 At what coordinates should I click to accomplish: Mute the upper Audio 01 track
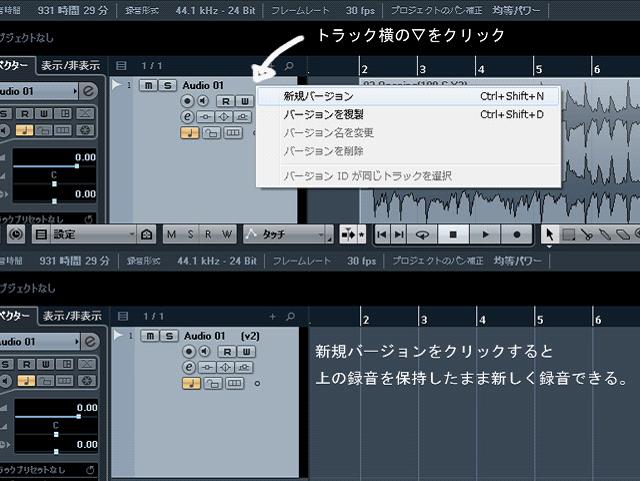coord(149,86)
